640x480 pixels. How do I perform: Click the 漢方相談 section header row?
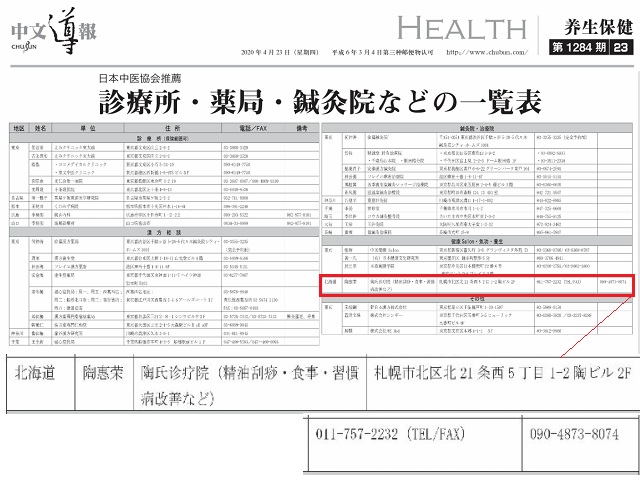[164, 232]
